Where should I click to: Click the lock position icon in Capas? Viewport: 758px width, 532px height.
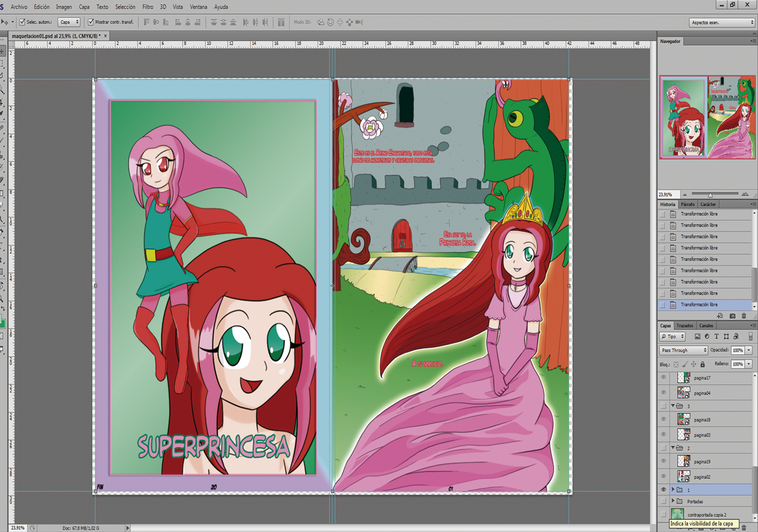click(x=694, y=364)
